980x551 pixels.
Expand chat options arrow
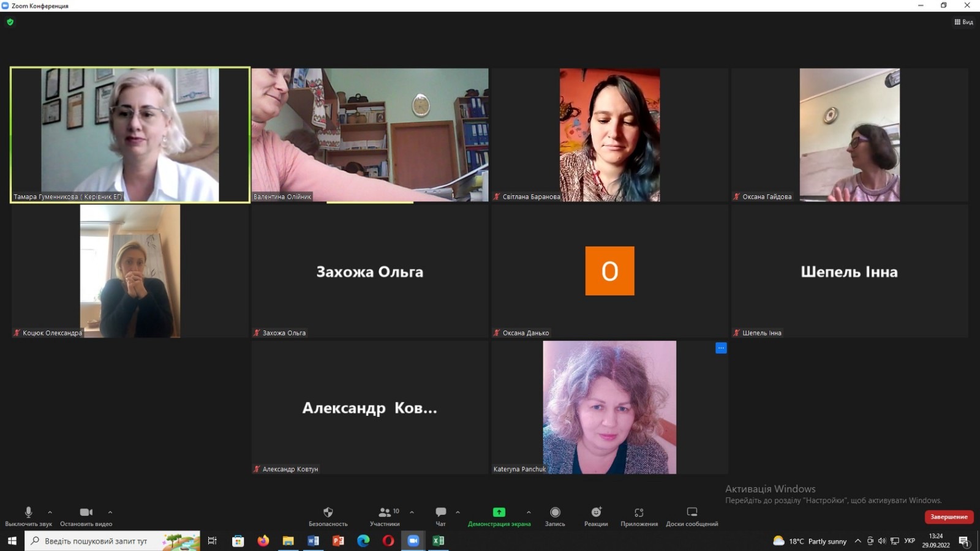point(458,512)
